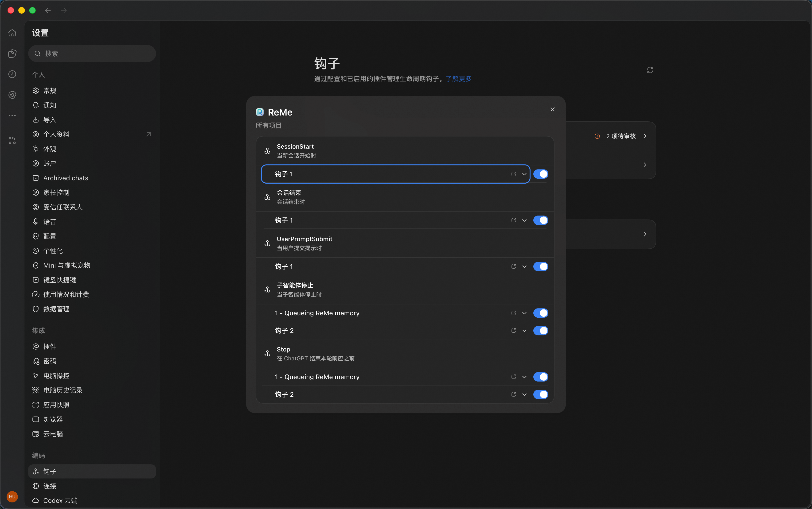Open 2 项待审核 row
The image size is (812, 509).
[621, 136]
